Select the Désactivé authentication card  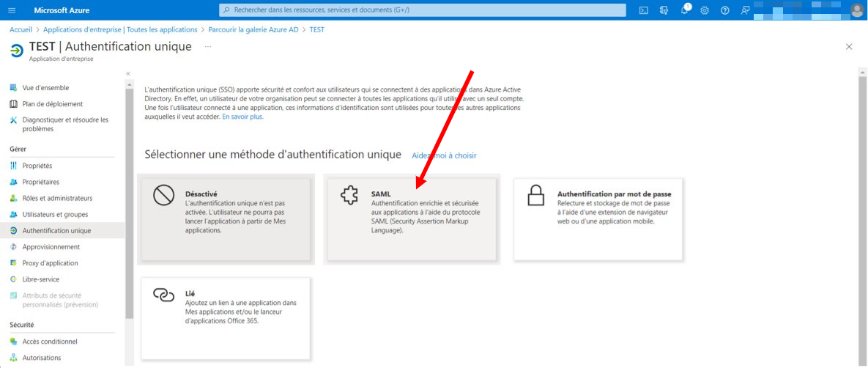[x=226, y=219]
